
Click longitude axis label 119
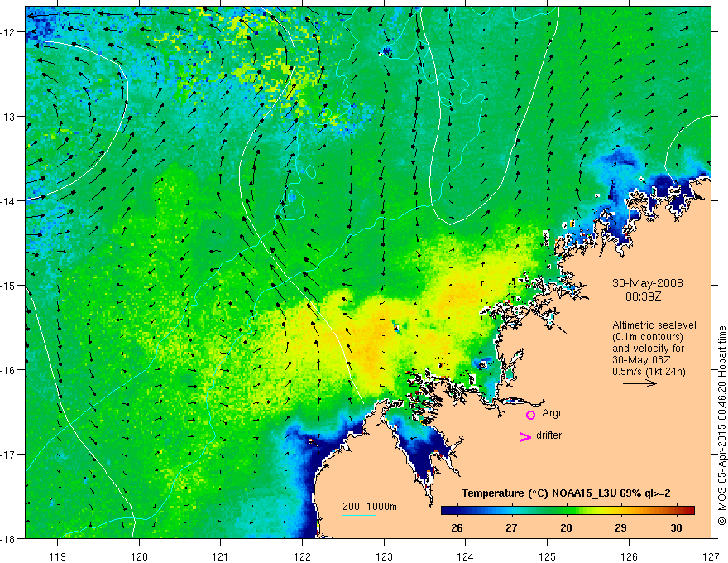(x=58, y=556)
